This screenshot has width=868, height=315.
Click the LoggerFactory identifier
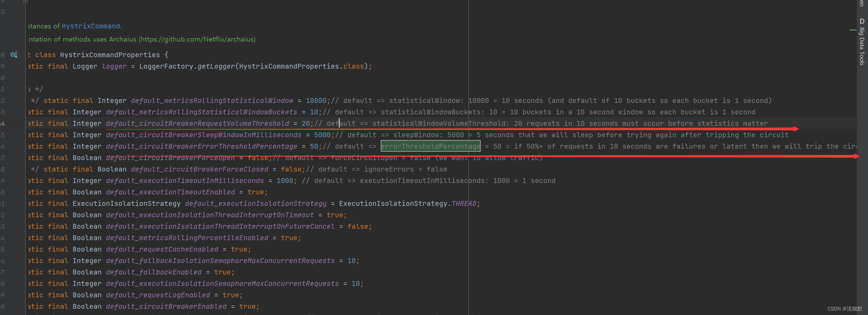166,66
